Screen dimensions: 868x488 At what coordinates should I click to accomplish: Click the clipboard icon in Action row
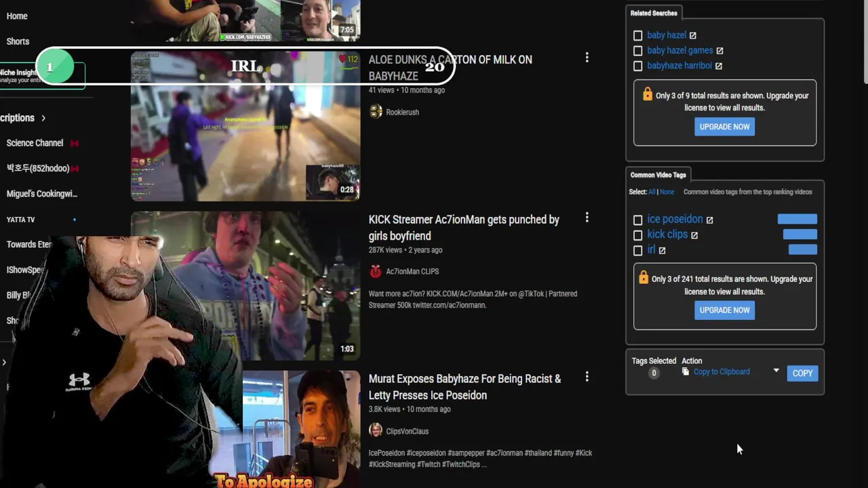[x=686, y=372]
